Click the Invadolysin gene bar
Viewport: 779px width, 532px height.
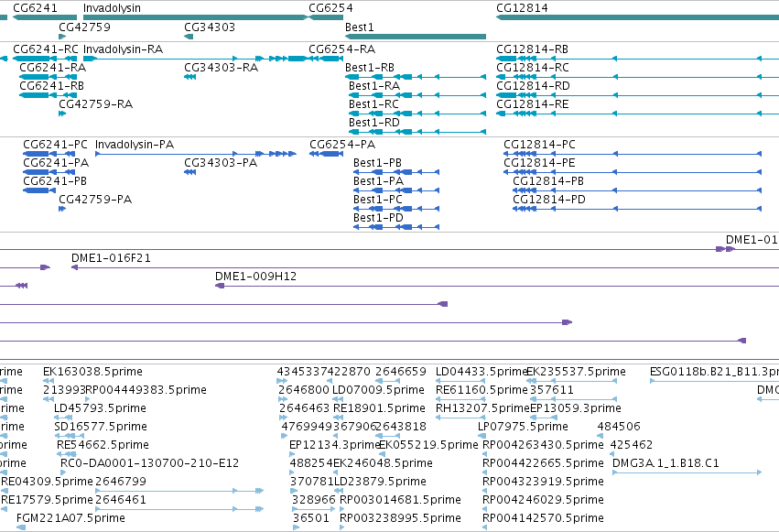click(x=196, y=17)
